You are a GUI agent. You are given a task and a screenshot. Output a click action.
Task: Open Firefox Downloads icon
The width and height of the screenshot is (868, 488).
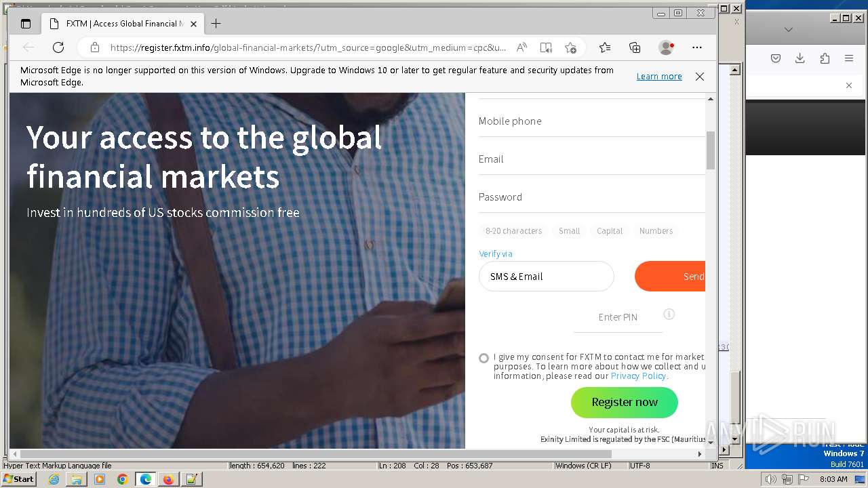pyautogui.click(x=800, y=58)
